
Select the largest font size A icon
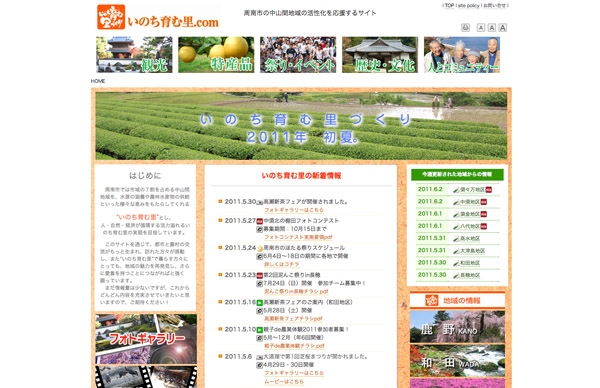pyautogui.click(x=502, y=28)
